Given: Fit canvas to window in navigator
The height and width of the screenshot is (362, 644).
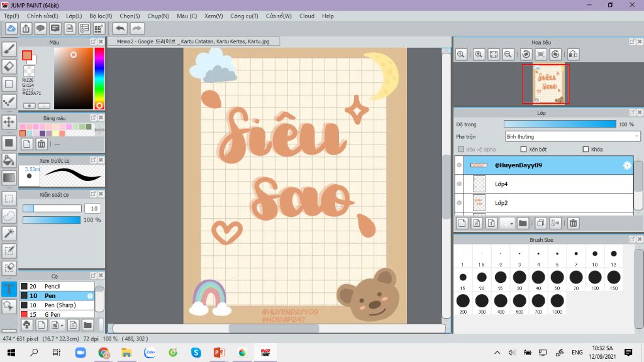Looking at the screenshot, I should [x=494, y=54].
